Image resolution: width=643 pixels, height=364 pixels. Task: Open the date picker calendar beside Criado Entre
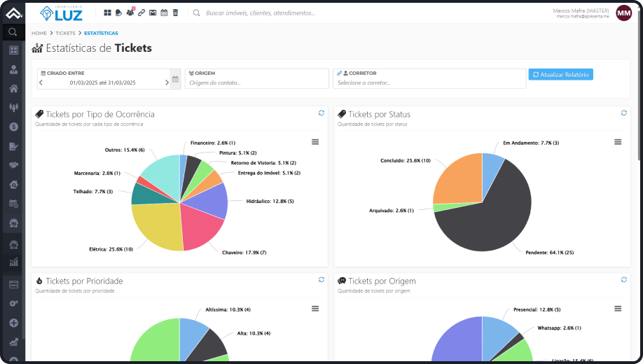(175, 79)
